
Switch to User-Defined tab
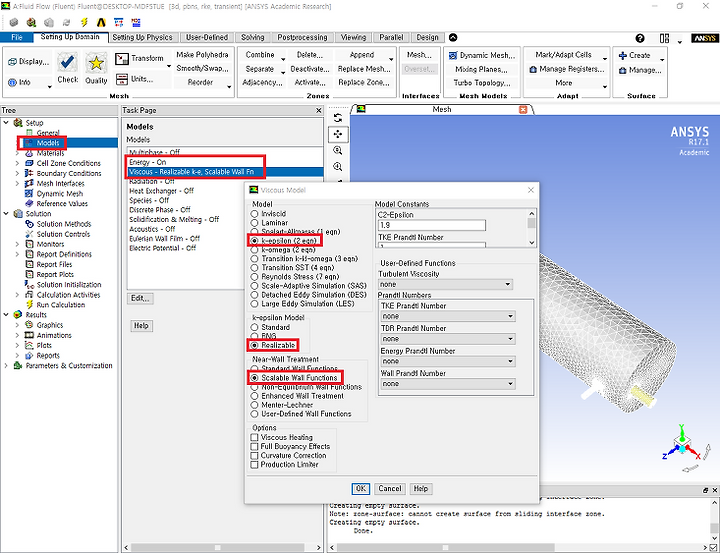(x=207, y=37)
